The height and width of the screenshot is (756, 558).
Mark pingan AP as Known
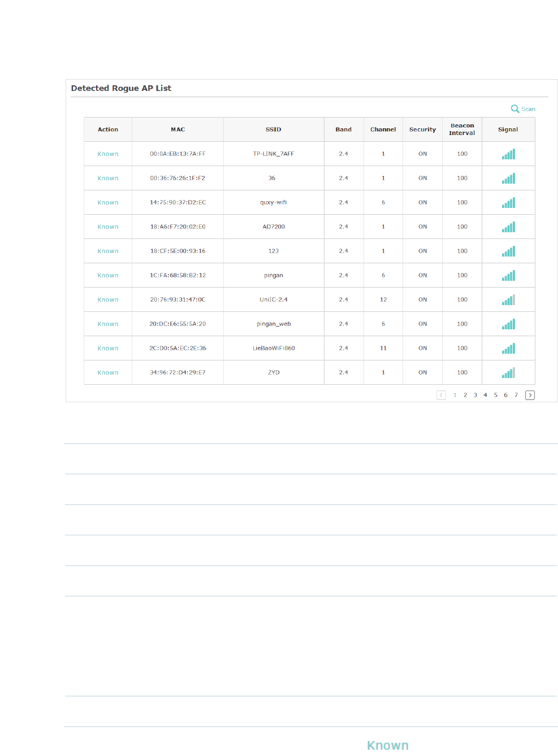click(x=108, y=275)
